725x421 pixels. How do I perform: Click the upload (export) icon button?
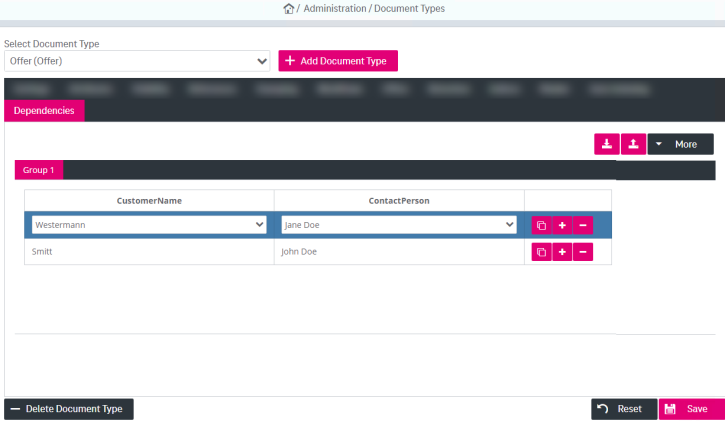pyautogui.click(x=633, y=144)
